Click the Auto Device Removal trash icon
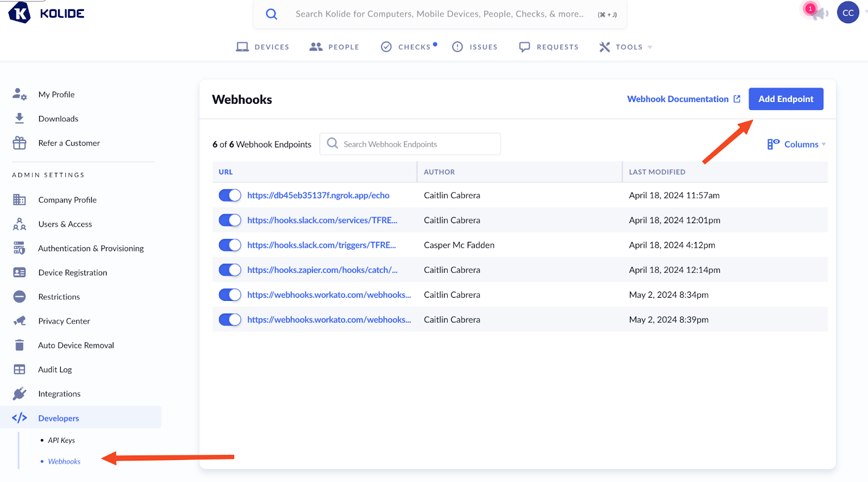Viewport: 868px width, 482px height. click(x=19, y=345)
